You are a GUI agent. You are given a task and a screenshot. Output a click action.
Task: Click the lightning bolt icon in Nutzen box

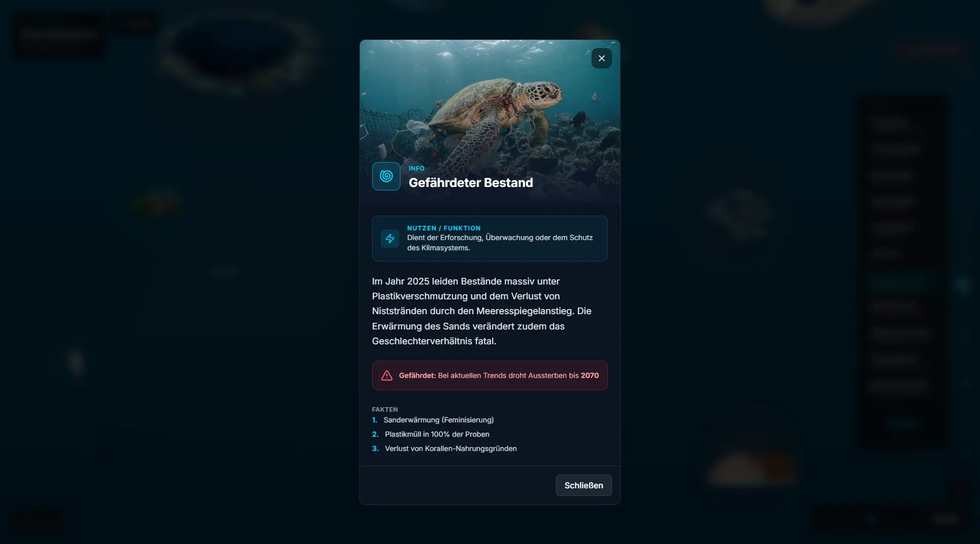tap(390, 239)
